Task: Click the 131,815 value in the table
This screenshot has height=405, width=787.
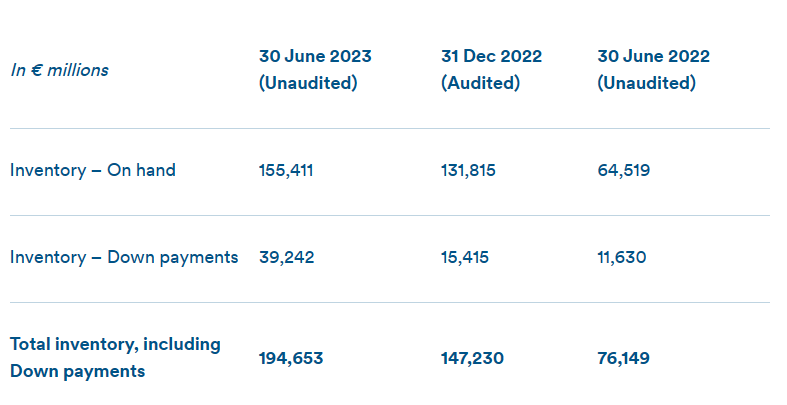Action: (468, 170)
